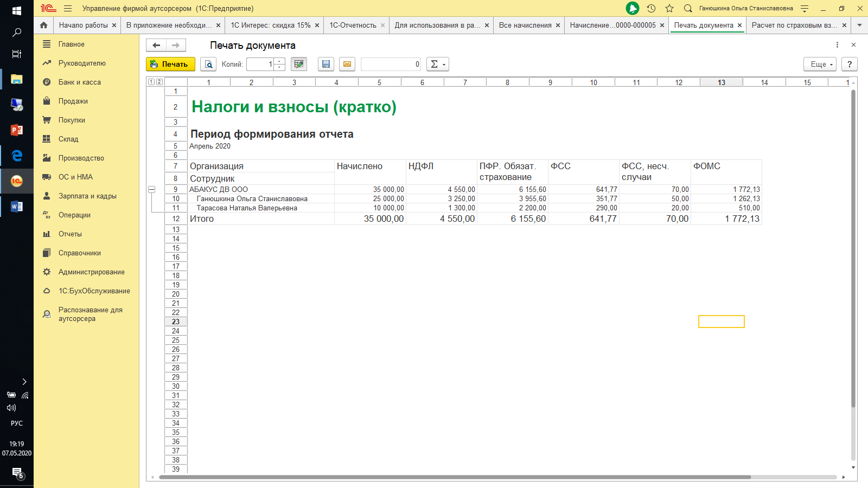The width and height of the screenshot is (868, 488).
Task: Open history clock icon in title bar
Action: click(651, 8)
